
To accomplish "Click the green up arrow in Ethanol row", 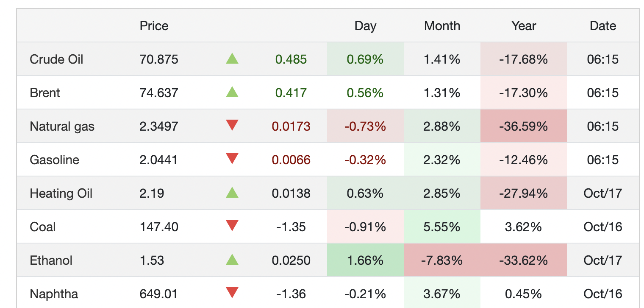I will coord(232,260).
